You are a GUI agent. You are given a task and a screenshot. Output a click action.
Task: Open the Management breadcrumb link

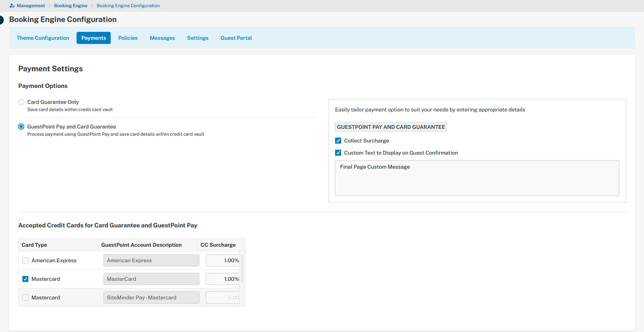31,6
